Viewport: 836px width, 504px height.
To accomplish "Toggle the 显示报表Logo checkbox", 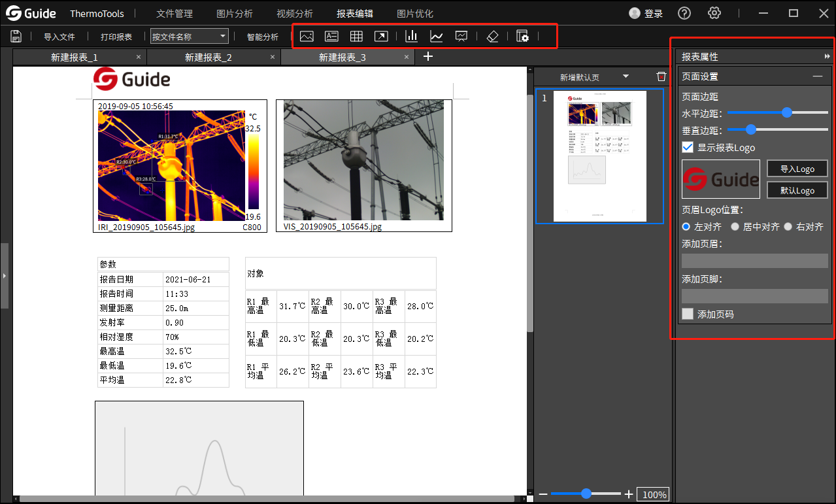I will (x=688, y=147).
